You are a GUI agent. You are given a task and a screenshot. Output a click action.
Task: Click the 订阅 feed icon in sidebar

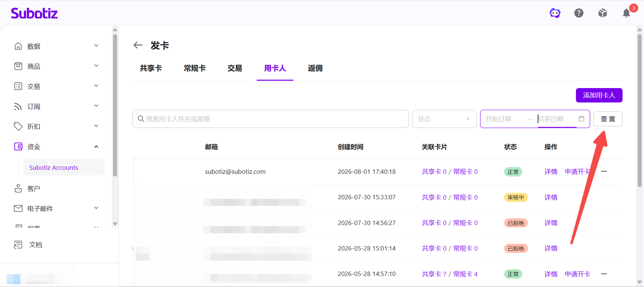18,106
